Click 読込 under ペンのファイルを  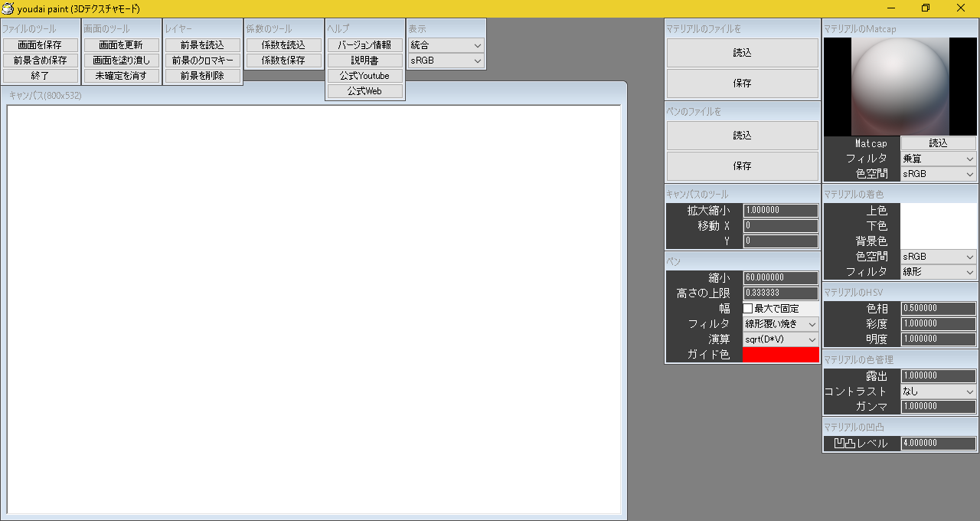point(742,136)
